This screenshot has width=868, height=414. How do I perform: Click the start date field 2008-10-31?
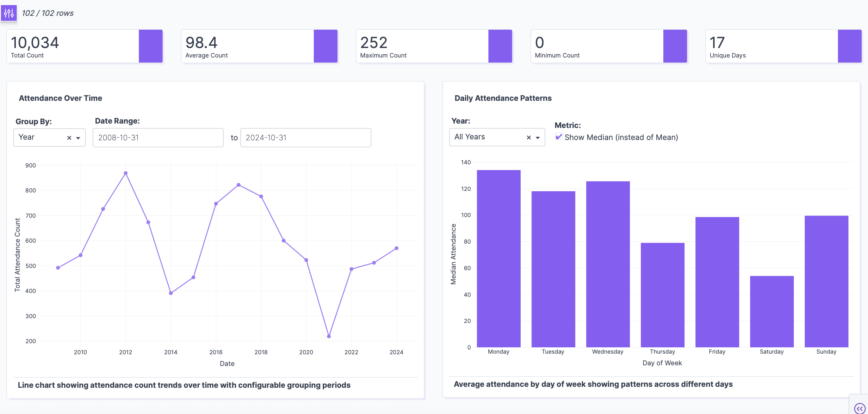point(158,138)
